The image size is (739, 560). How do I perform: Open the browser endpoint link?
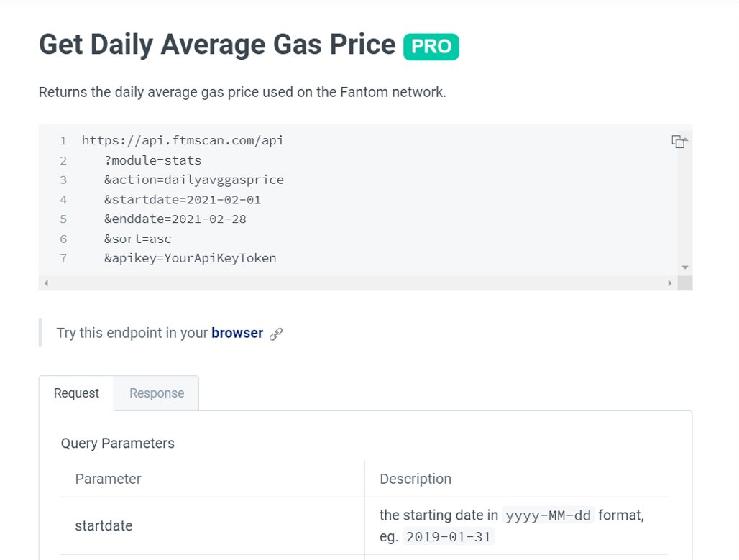(x=237, y=334)
